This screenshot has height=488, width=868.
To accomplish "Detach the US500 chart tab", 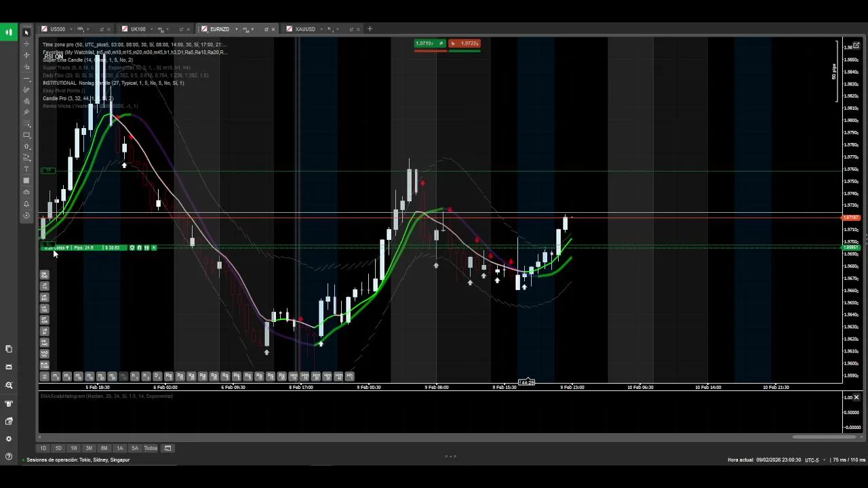I will (102, 29).
